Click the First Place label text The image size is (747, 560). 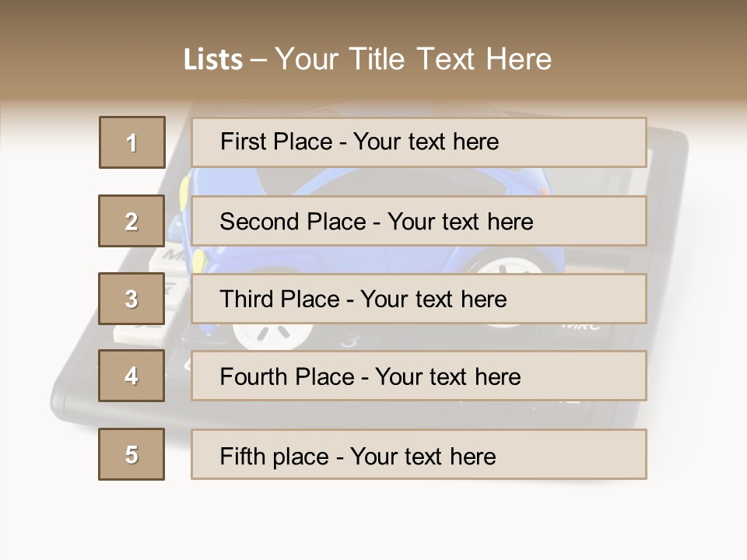359,142
